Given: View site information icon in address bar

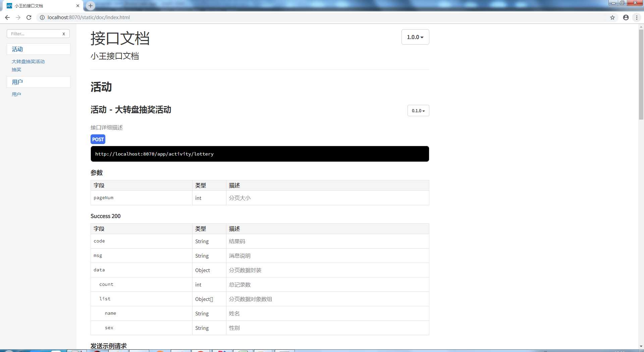Looking at the screenshot, I should pyautogui.click(x=42, y=17).
